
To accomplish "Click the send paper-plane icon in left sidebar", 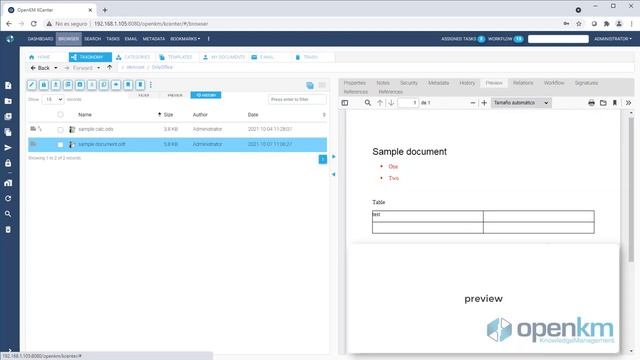I will 8,147.
